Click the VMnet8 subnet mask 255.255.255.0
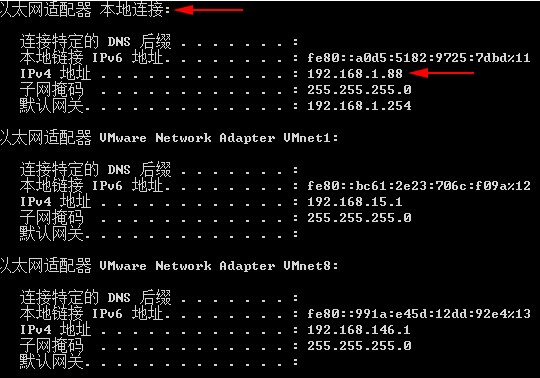Viewport: 540px width, 378px height. [359, 346]
